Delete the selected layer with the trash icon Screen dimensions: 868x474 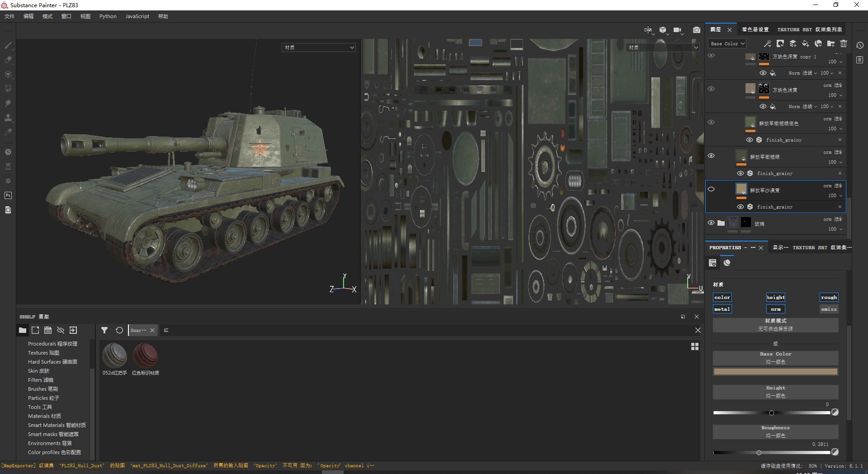tap(843, 43)
